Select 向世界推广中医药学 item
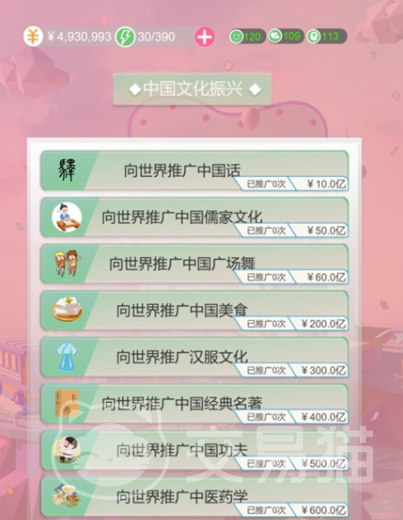403x520 pixels. (195, 497)
